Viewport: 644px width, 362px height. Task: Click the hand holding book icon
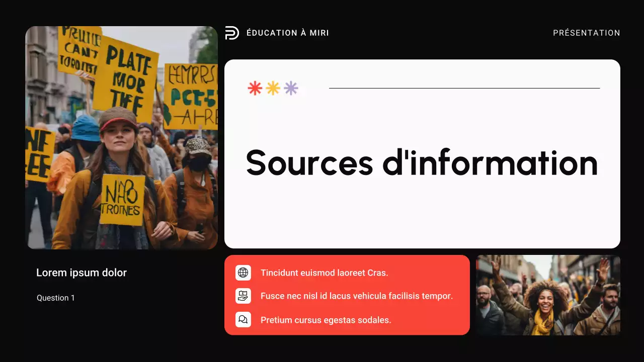(243, 296)
